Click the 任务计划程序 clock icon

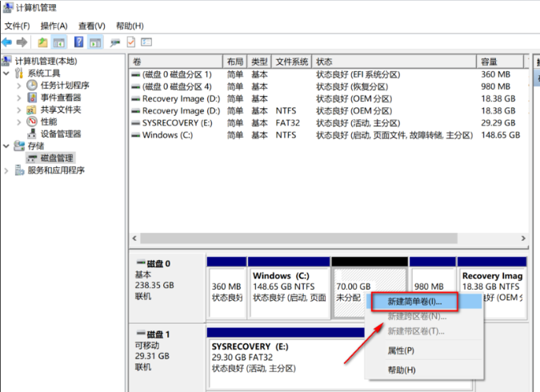32,86
